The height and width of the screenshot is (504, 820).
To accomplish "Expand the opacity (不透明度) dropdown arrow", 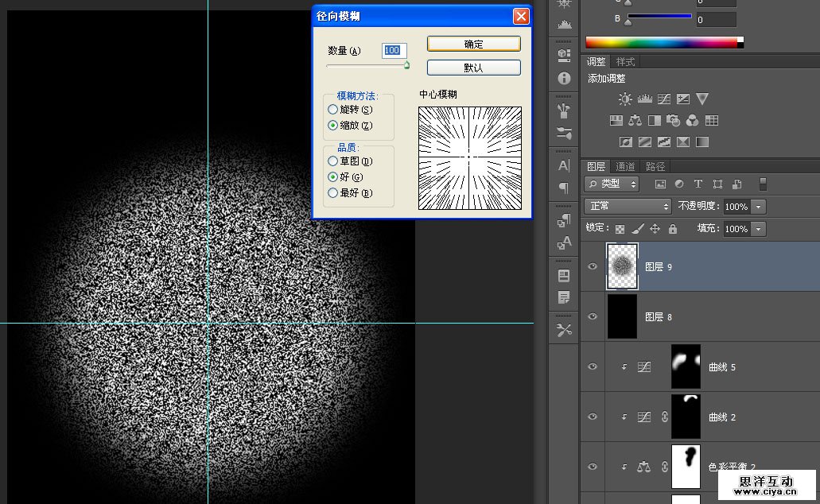I will [x=759, y=207].
